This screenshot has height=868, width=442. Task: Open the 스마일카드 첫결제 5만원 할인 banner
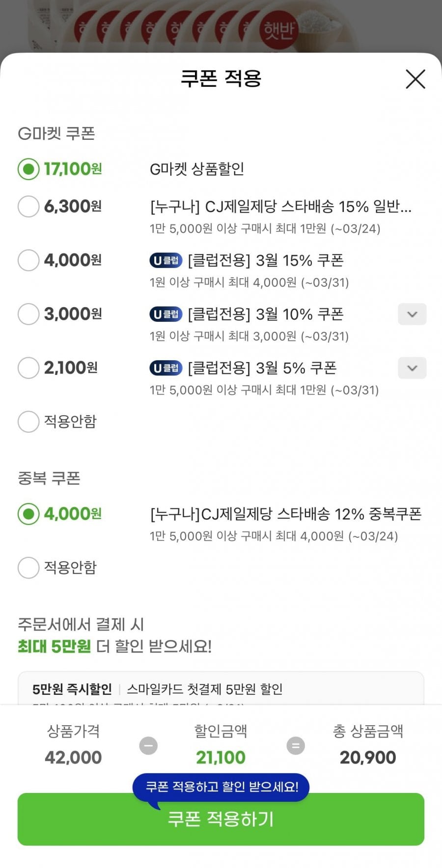pyautogui.click(x=221, y=689)
